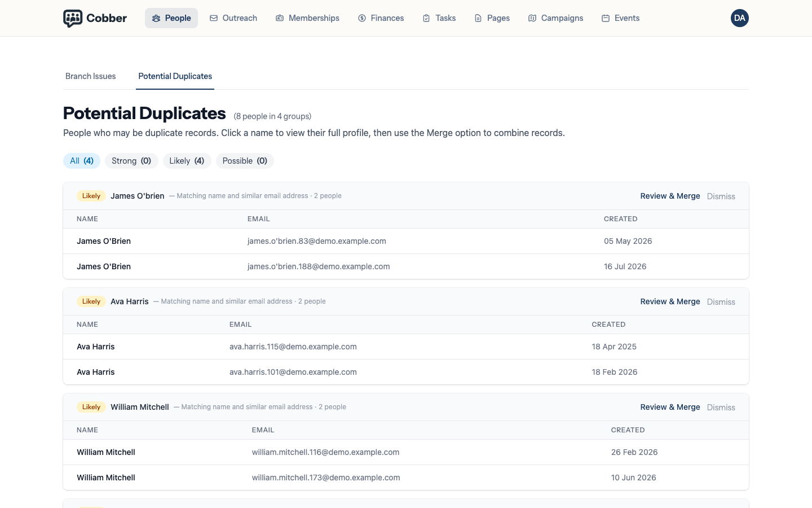Open the DA user avatar menu

point(740,18)
